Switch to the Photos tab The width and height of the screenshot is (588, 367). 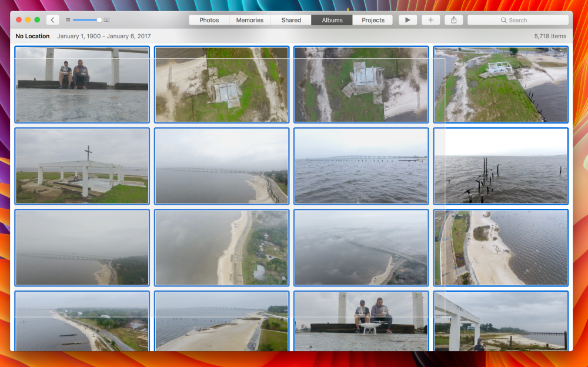tap(209, 20)
